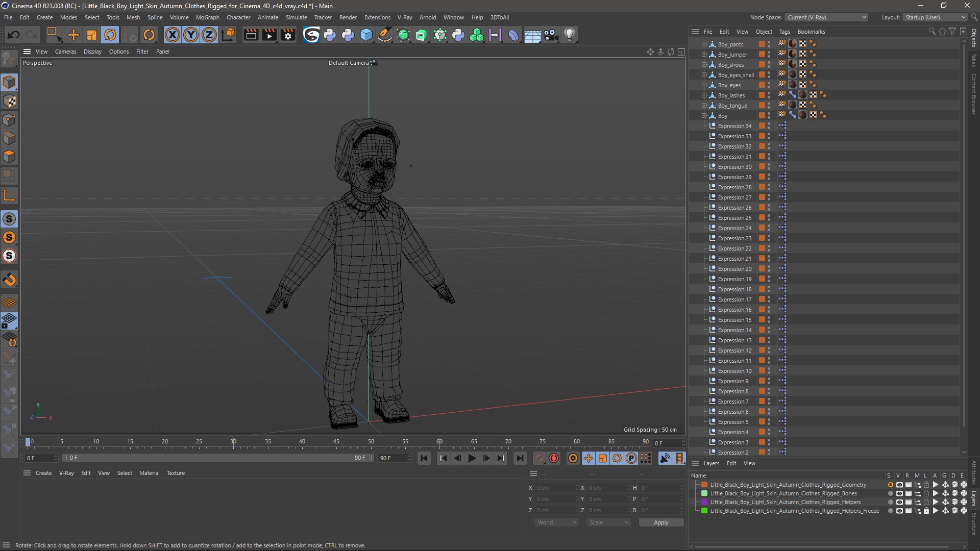Select the Rotate tool icon

click(x=110, y=35)
